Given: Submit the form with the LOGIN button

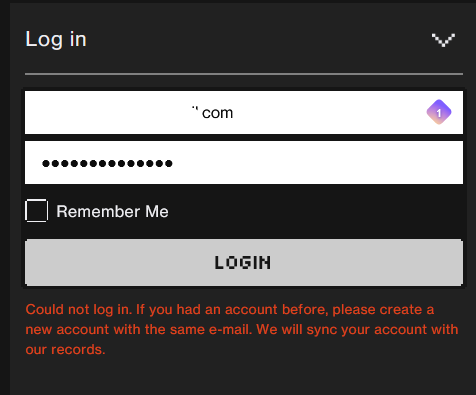Looking at the screenshot, I should coord(244,262).
